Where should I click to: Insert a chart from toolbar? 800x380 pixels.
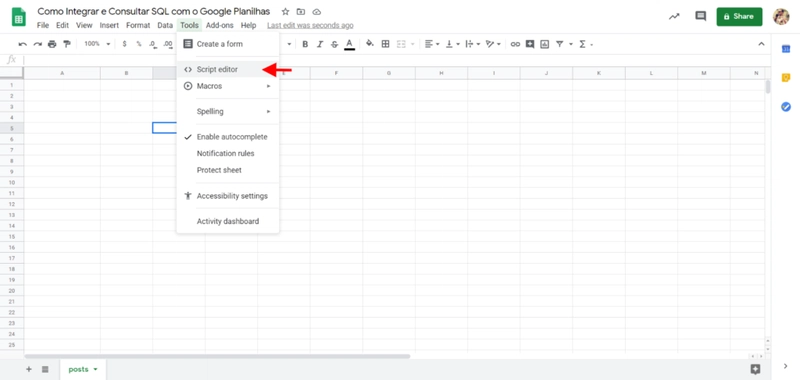coord(545,44)
